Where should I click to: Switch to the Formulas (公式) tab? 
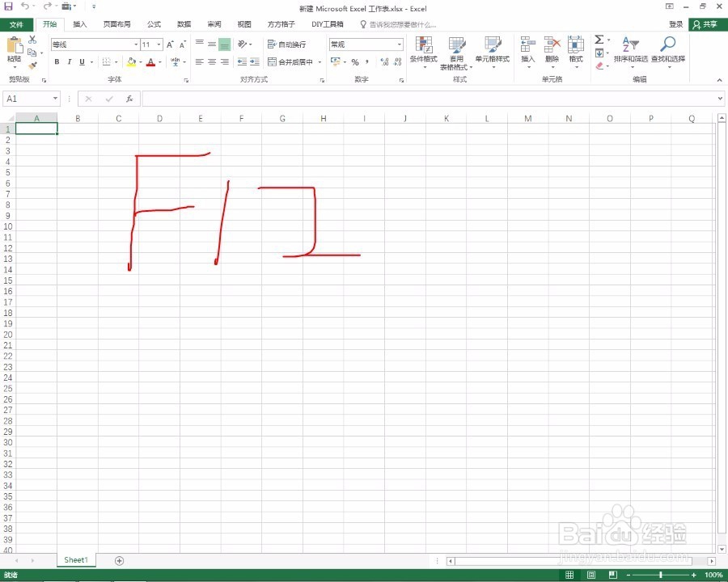click(x=154, y=24)
